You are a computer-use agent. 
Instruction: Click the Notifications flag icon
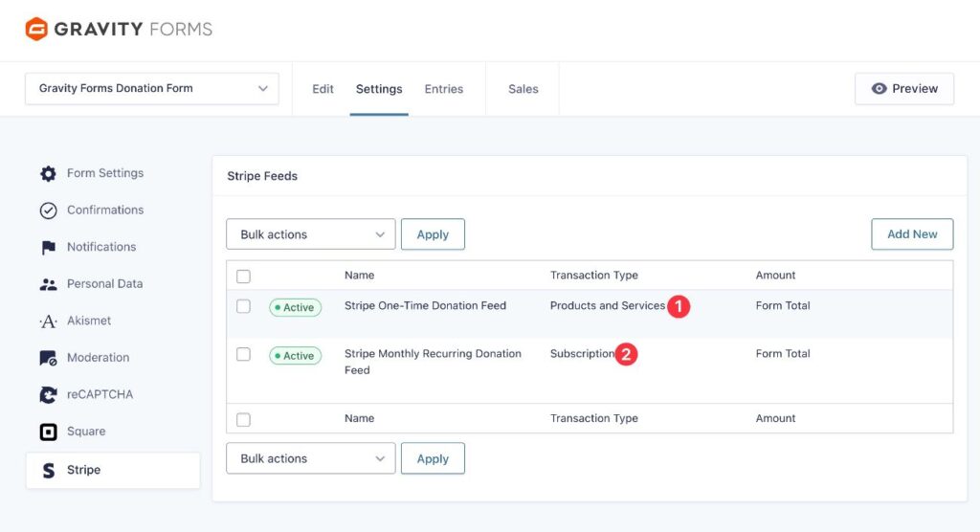(x=48, y=248)
